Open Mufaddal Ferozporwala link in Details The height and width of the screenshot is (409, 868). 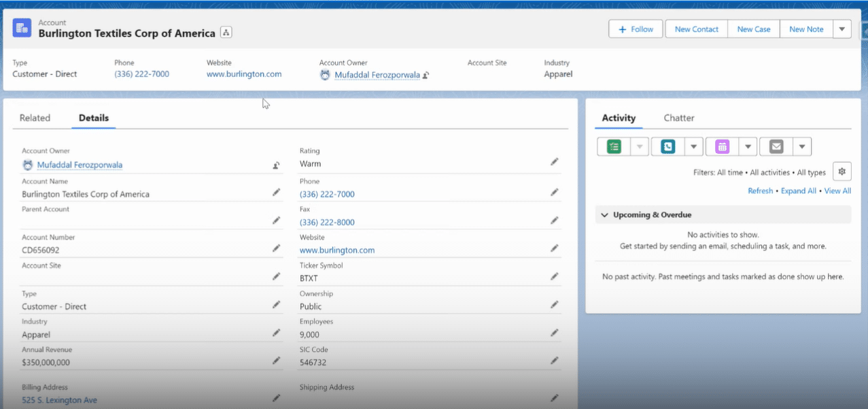tap(80, 165)
